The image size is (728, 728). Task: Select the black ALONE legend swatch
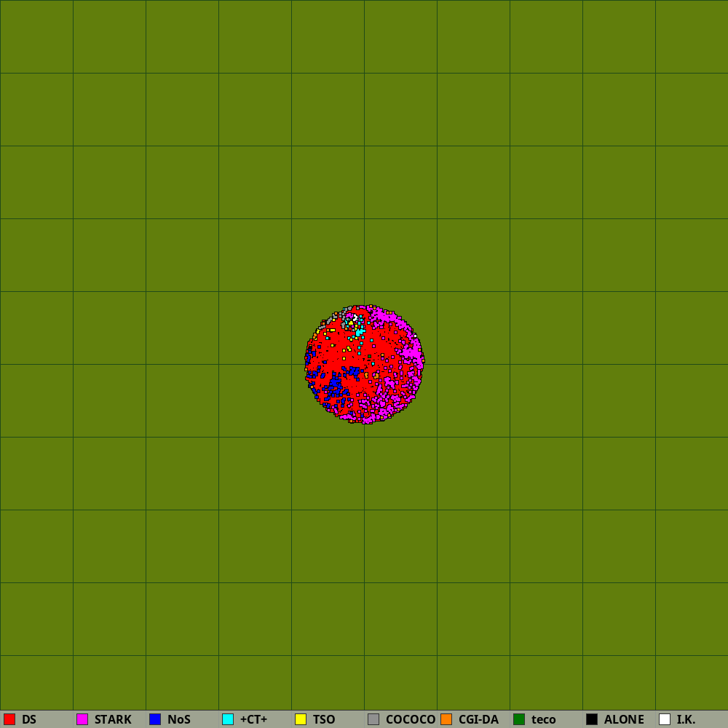point(592,719)
